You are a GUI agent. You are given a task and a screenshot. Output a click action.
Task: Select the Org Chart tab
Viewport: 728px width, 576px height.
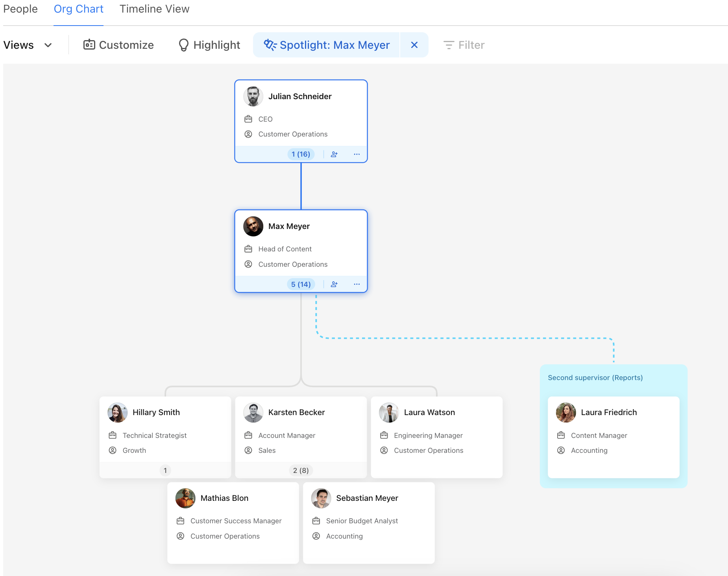78,9
